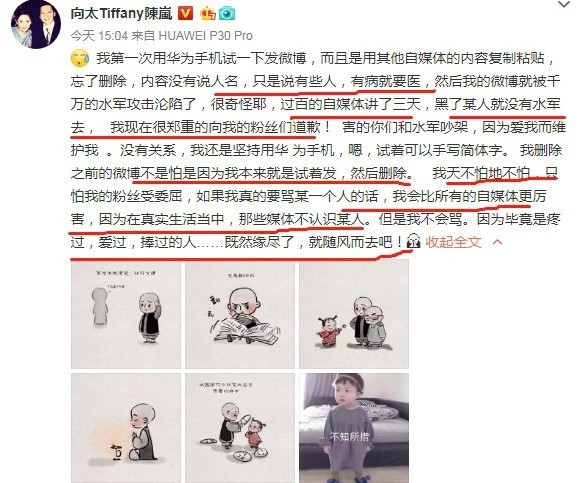The image size is (578, 483).
Task: Open cartoon of monk praying by candle
Action: pyautogui.click(x=126, y=428)
